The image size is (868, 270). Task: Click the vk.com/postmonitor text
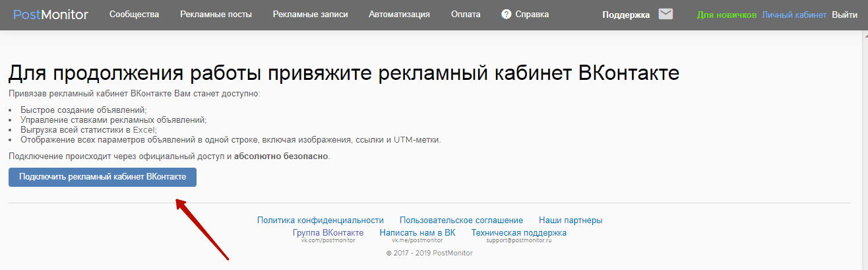(x=328, y=240)
